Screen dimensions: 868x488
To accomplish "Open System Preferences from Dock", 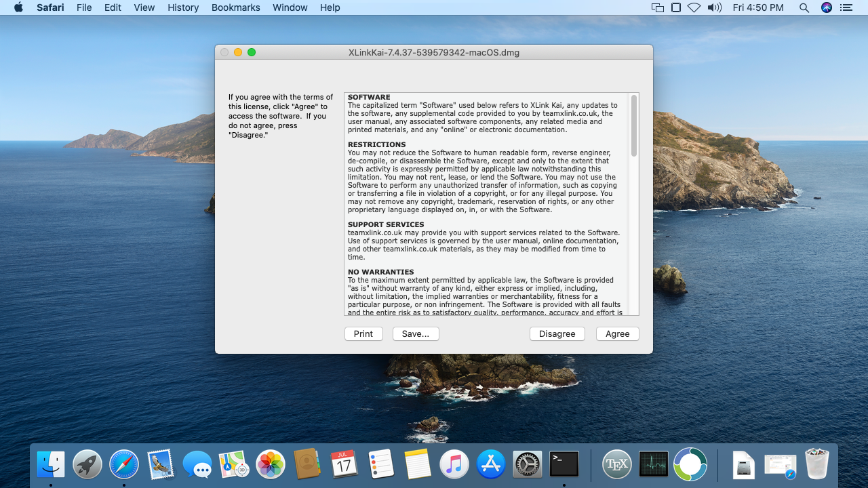I will 527,465.
